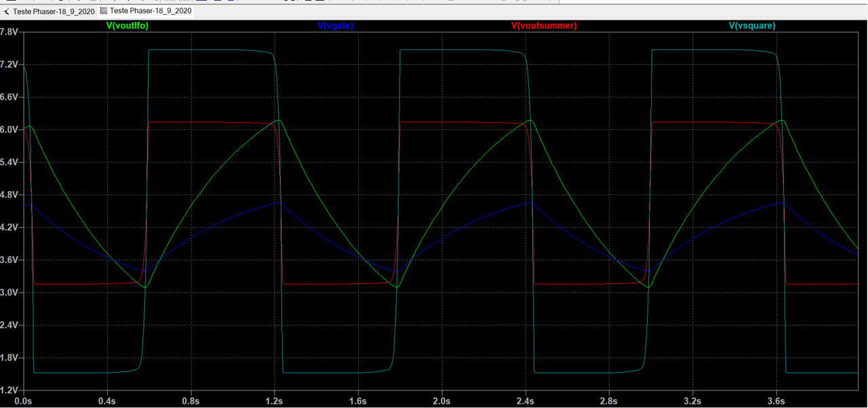
Task: Click the 1.6s time axis label
Action: coord(357,401)
